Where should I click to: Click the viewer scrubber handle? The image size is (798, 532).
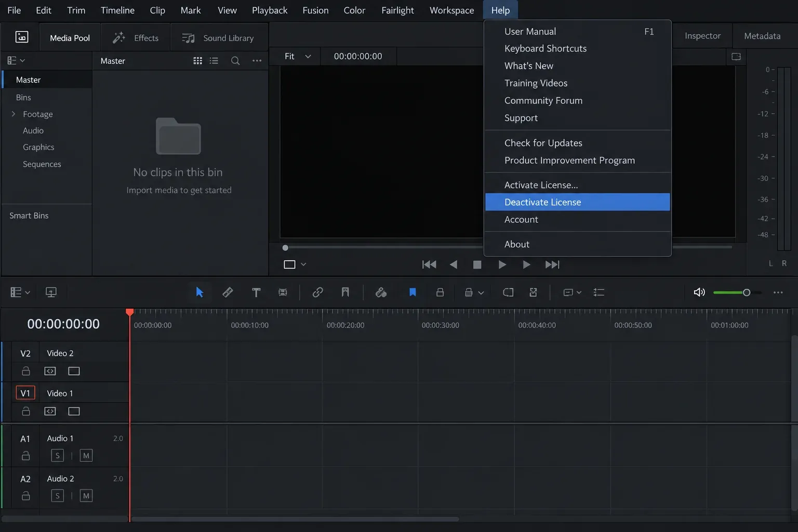coord(285,248)
